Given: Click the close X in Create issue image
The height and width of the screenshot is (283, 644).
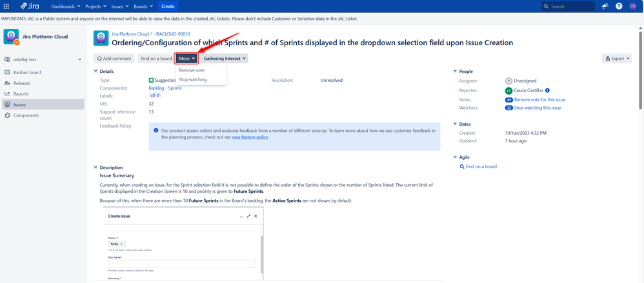Looking at the screenshot, I should tap(256, 216).
